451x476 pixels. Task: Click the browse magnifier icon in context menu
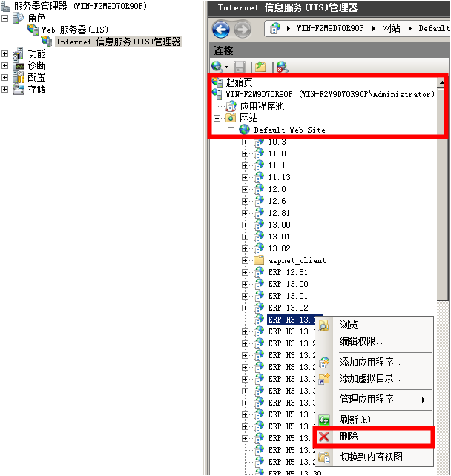[x=323, y=325]
